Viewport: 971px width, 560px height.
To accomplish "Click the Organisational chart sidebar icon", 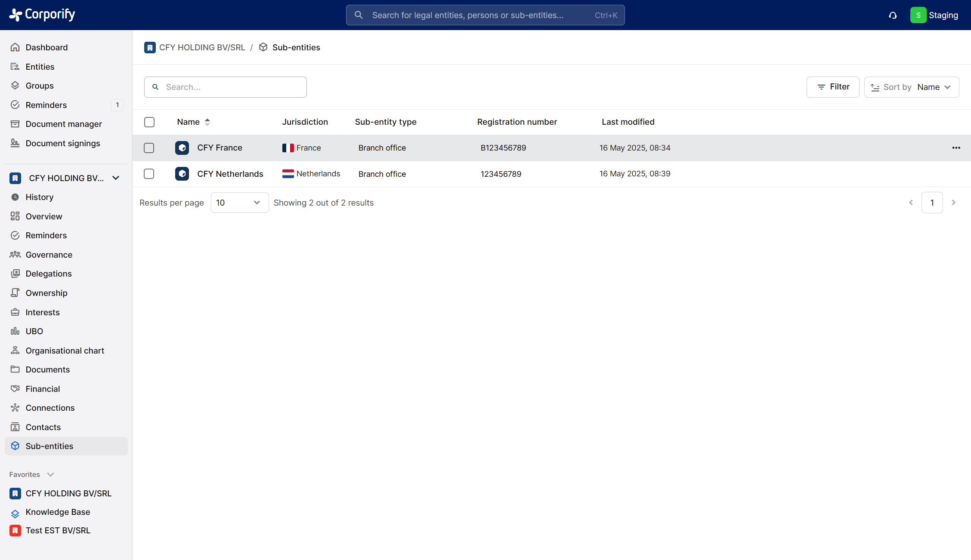I will pyautogui.click(x=15, y=351).
